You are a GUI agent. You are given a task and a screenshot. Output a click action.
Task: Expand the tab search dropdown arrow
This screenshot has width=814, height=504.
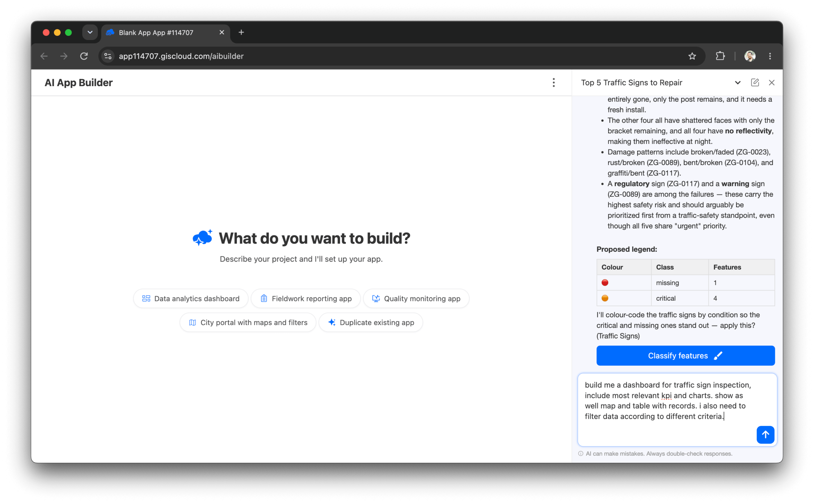pyautogui.click(x=90, y=32)
